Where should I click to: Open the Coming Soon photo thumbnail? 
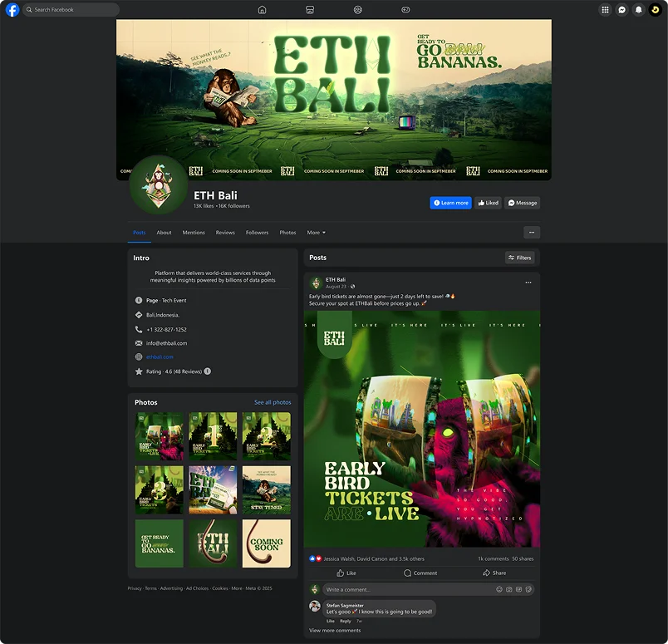267,543
